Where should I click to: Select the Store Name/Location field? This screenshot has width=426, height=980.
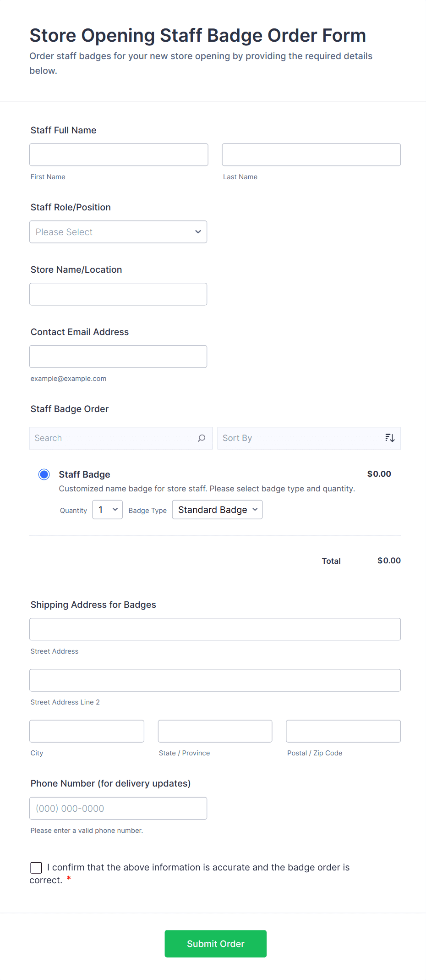point(118,294)
